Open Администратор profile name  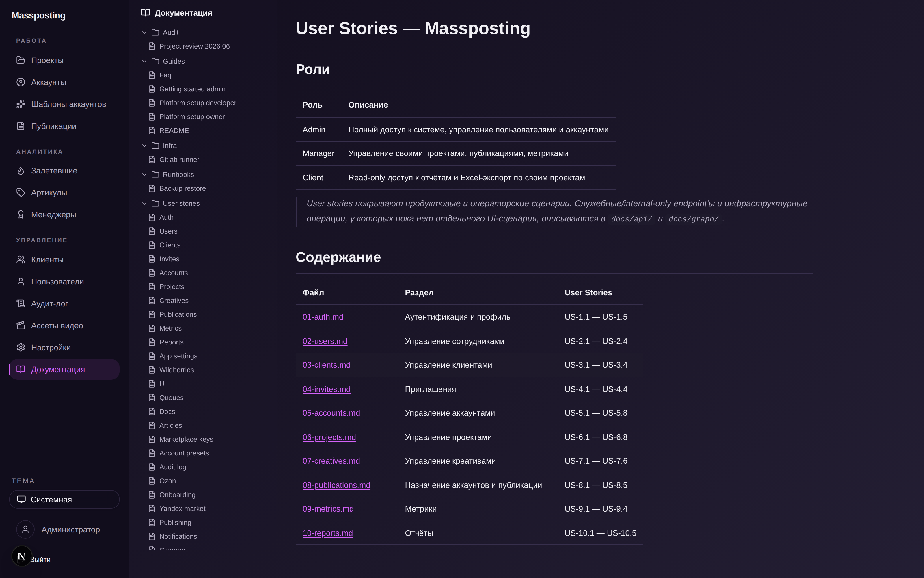coord(71,529)
